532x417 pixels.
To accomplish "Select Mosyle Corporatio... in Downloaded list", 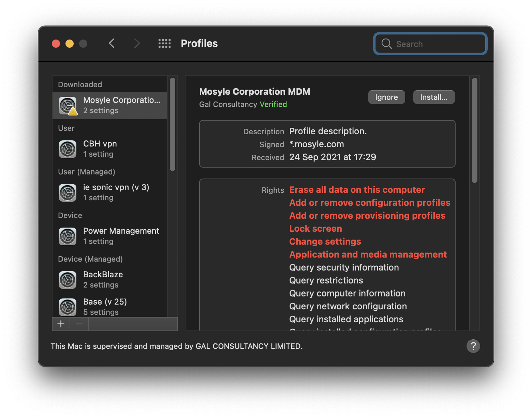I will pos(110,106).
